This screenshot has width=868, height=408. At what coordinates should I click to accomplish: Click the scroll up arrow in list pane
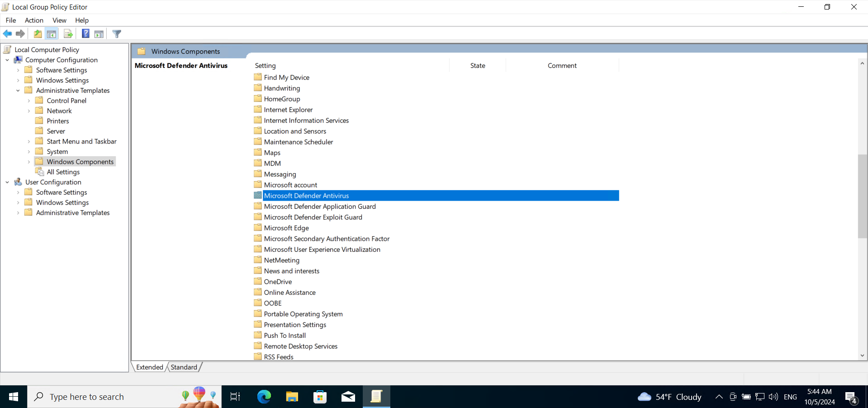tap(862, 63)
